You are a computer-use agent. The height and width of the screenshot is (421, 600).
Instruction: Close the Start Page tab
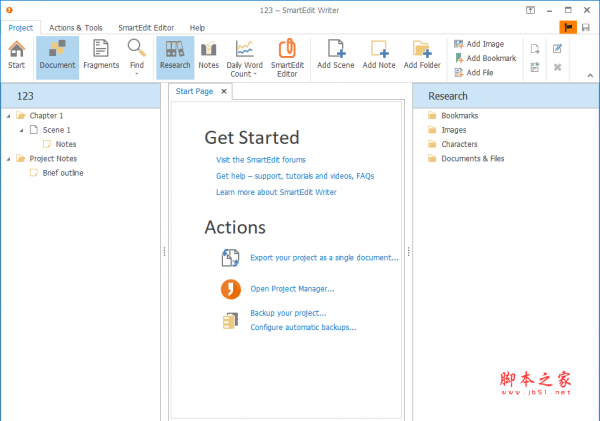click(224, 92)
